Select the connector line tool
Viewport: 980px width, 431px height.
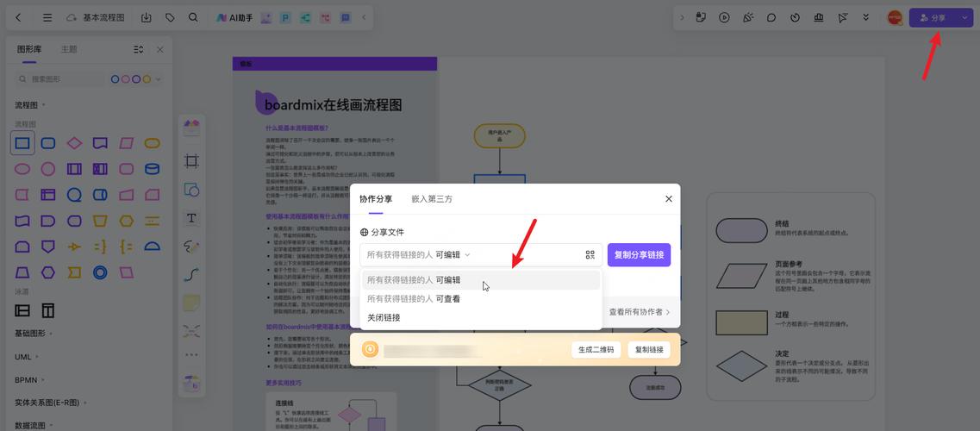point(192,274)
